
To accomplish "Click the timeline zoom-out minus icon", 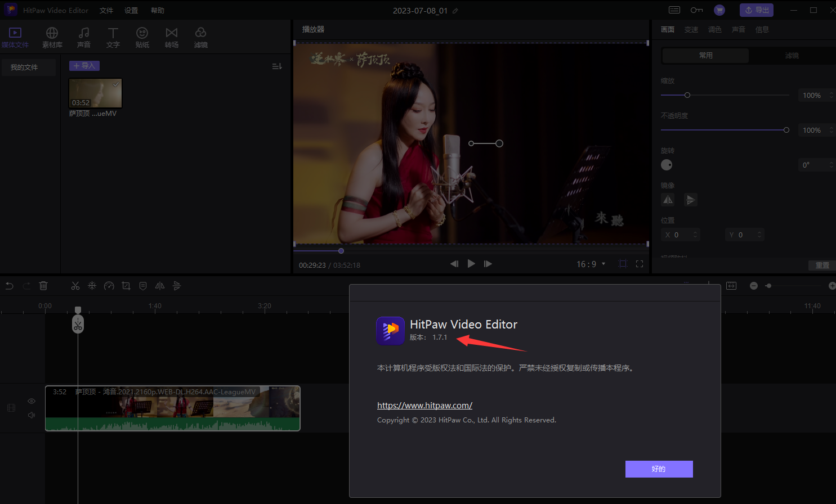I will (x=754, y=286).
